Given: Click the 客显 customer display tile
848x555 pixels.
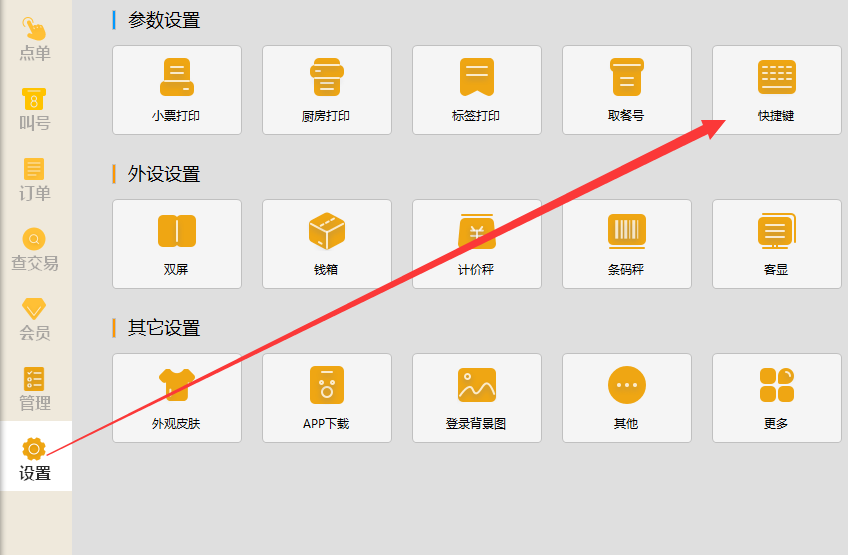Looking at the screenshot, I should pyautogui.click(x=776, y=244).
